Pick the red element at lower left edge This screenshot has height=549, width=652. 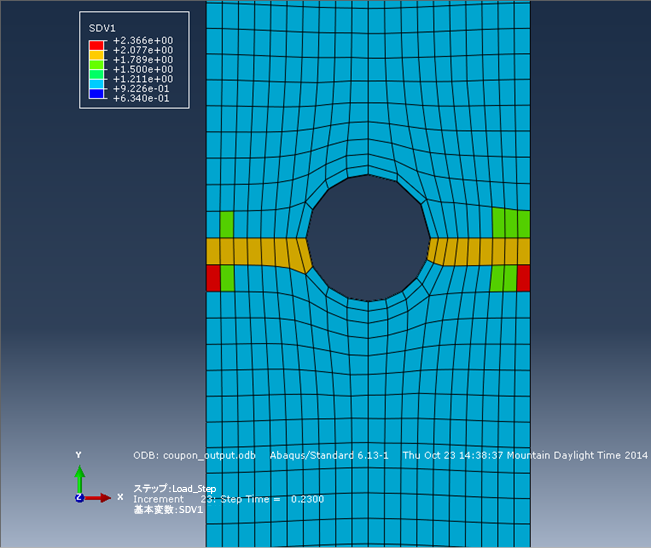(x=213, y=278)
